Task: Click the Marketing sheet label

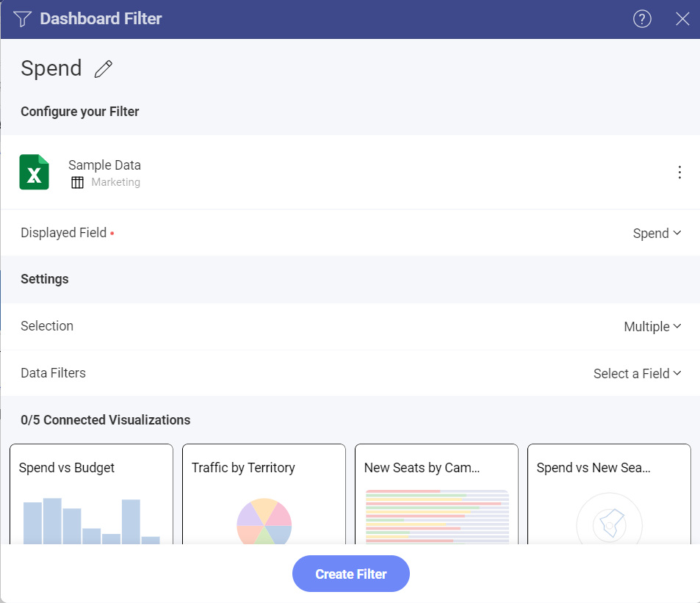Action: pyautogui.click(x=115, y=182)
